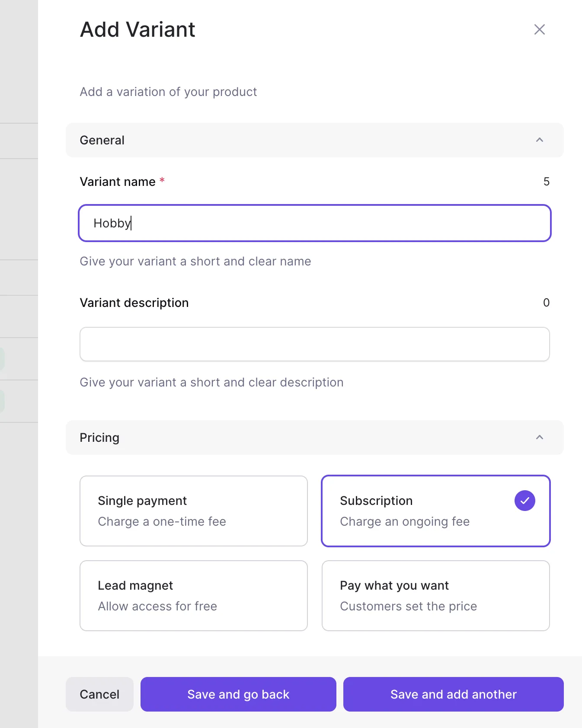Viewport: 582px width, 728px height.
Task: Focus the Variant name input field
Action: tap(314, 223)
